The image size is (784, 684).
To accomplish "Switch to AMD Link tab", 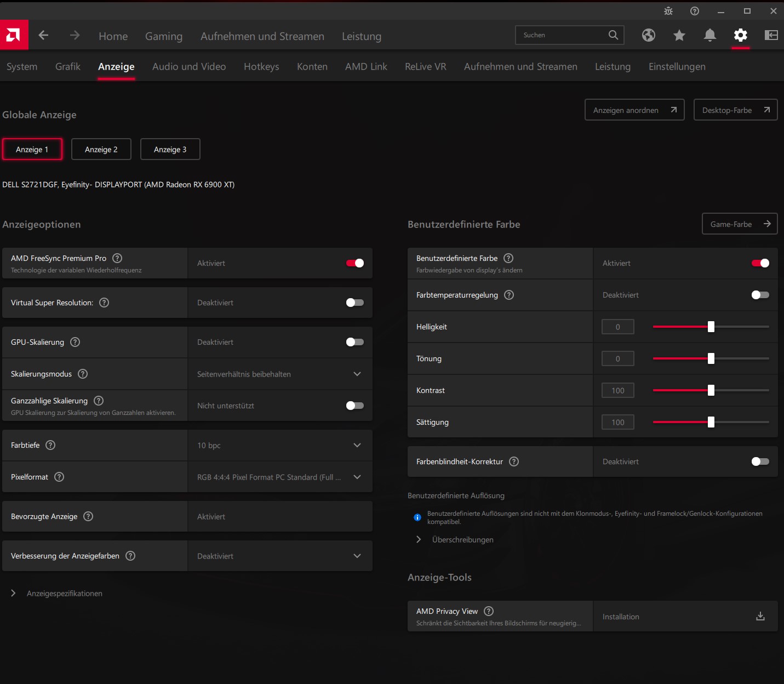I will [x=366, y=66].
